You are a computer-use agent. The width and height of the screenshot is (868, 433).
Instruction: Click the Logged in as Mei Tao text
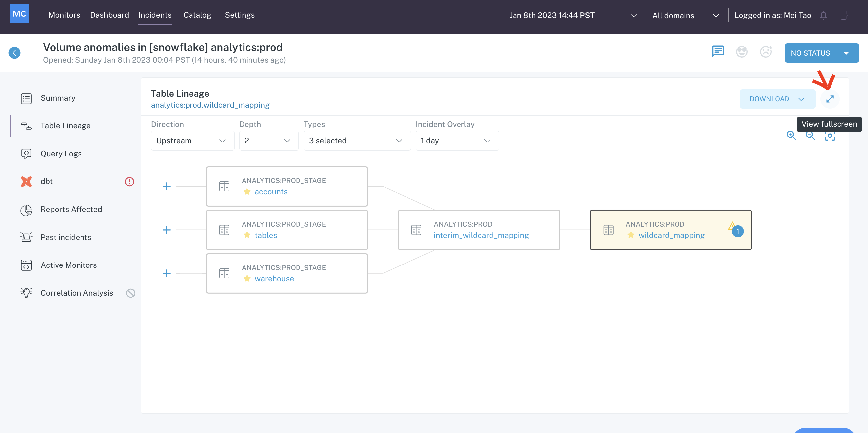pyautogui.click(x=773, y=15)
